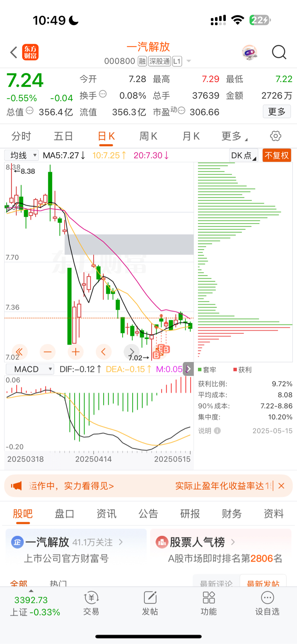The height and width of the screenshot is (644, 297).
Task: Open the 公告 tab
Action: [x=148, y=514]
